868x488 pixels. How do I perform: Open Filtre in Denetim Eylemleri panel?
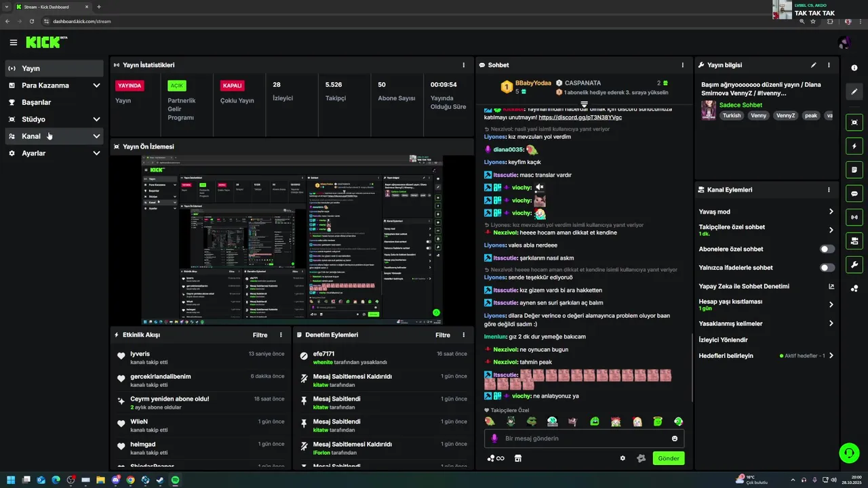point(443,335)
